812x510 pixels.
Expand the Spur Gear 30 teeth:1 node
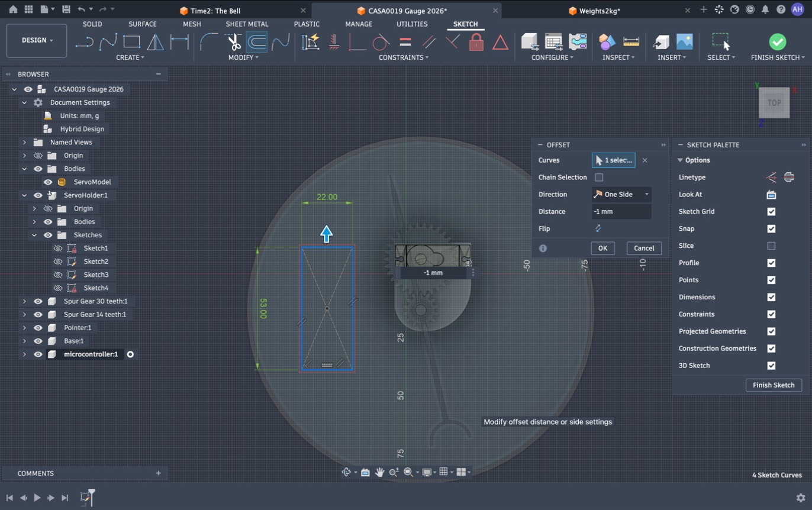pos(24,301)
